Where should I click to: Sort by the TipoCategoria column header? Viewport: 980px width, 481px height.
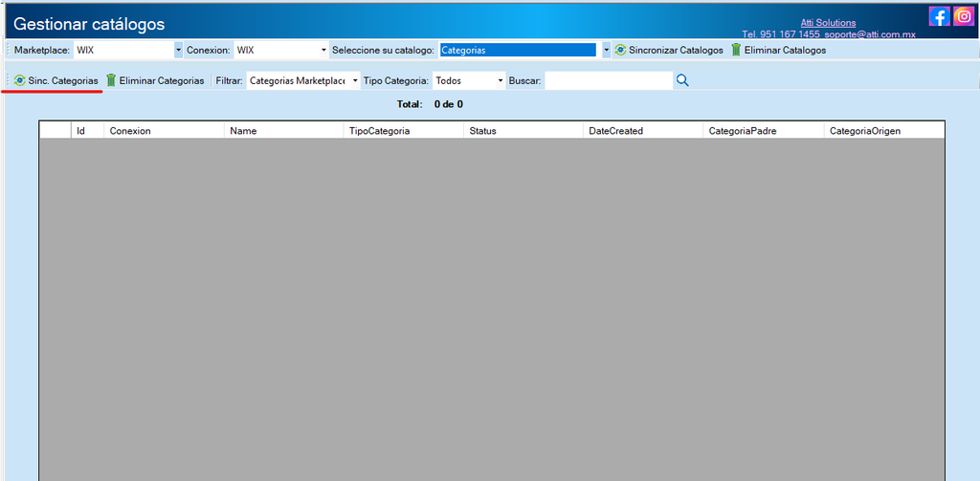(x=404, y=131)
